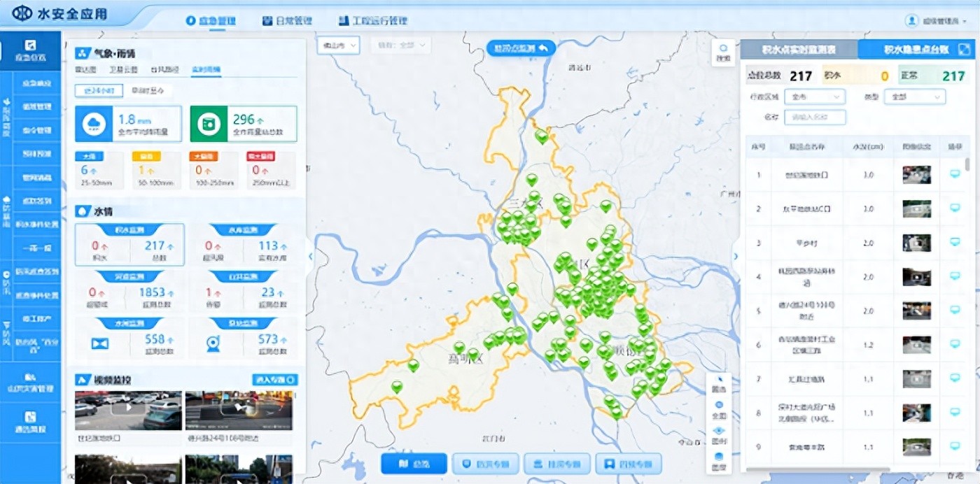Click the 名称 search input field
The width and height of the screenshot is (980, 484).
click(815, 118)
